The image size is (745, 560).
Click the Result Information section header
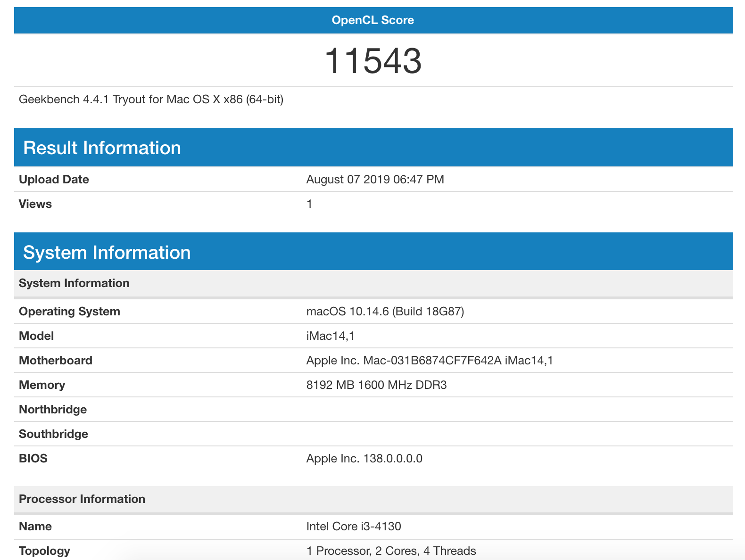coord(373,148)
